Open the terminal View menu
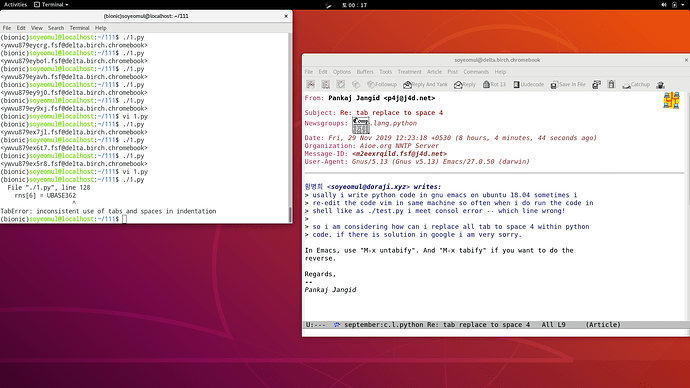 [x=37, y=28]
